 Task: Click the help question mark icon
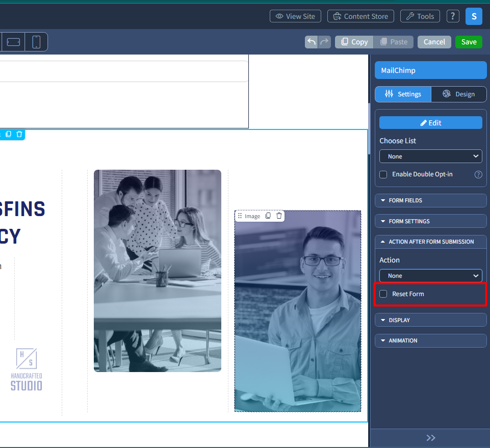[453, 16]
